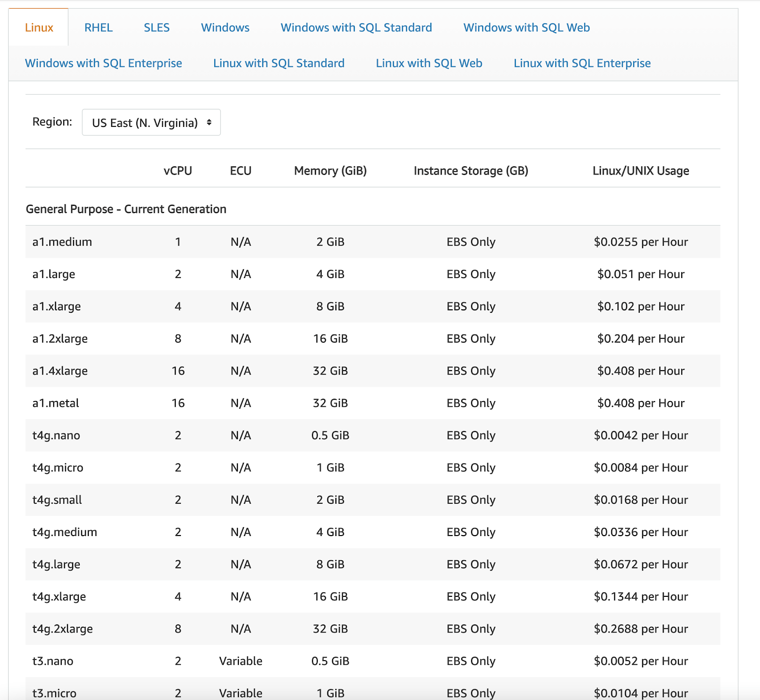The width and height of the screenshot is (760, 700).
Task: Select the t4g.nano instance name
Action: [56, 435]
